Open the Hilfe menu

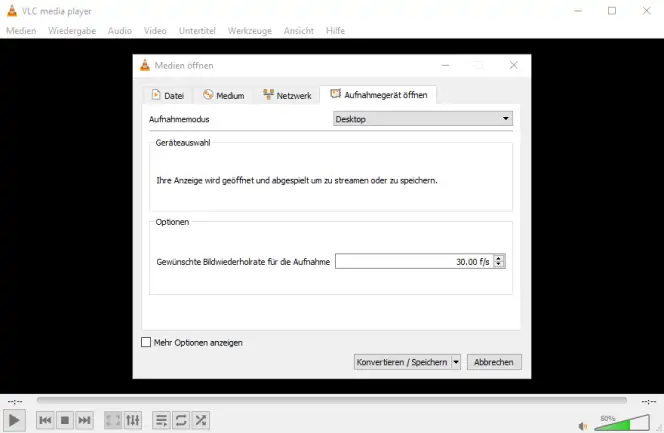(x=335, y=30)
